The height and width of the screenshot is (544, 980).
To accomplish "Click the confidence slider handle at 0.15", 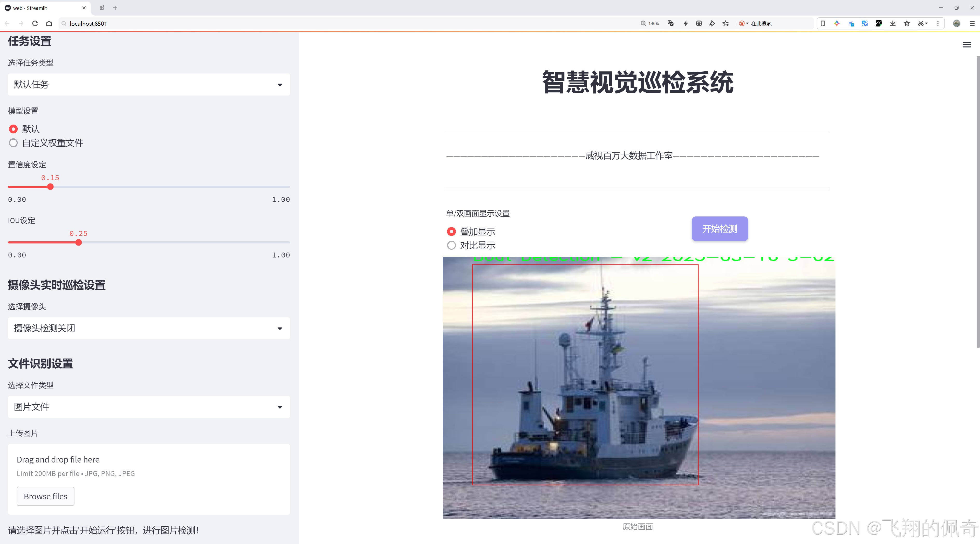I will click(50, 187).
